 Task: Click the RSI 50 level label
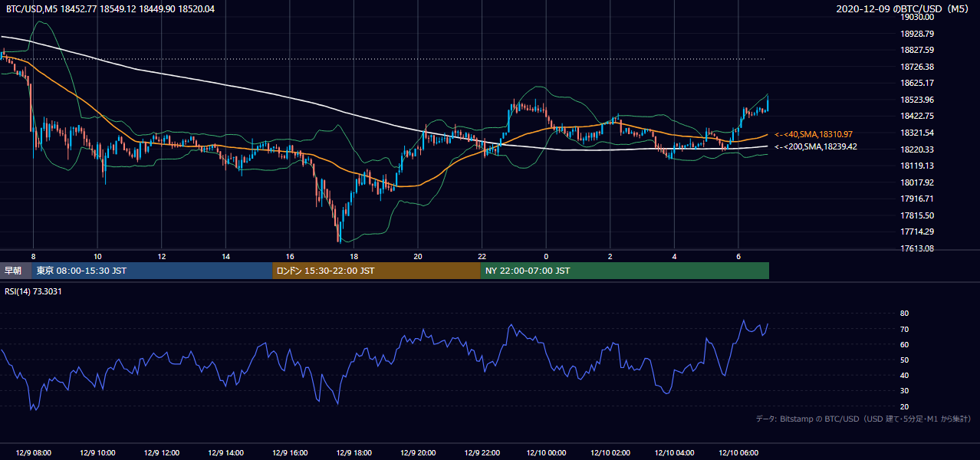904,360
